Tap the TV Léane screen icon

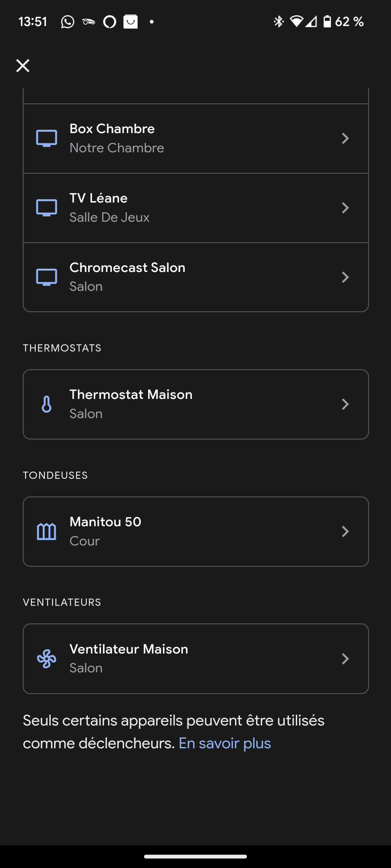tap(47, 208)
